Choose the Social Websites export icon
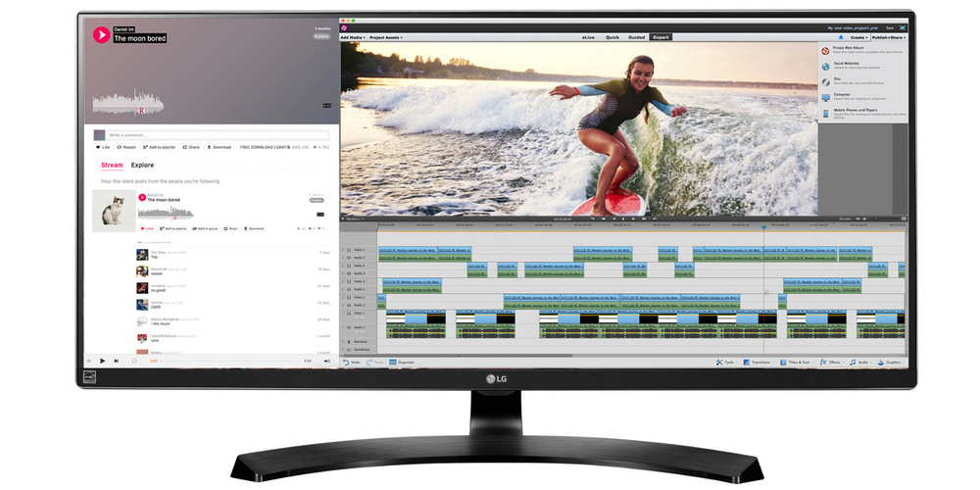The image size is (980, 490). pyautogui.click(x=825, y=66)
